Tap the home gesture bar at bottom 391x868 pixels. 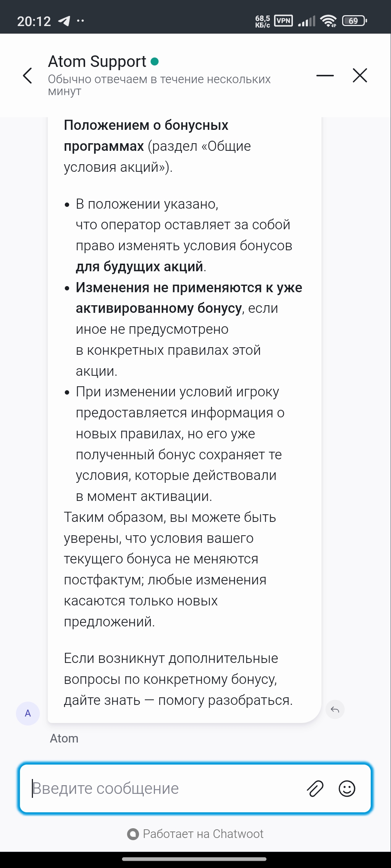click(x=194, y=859)
